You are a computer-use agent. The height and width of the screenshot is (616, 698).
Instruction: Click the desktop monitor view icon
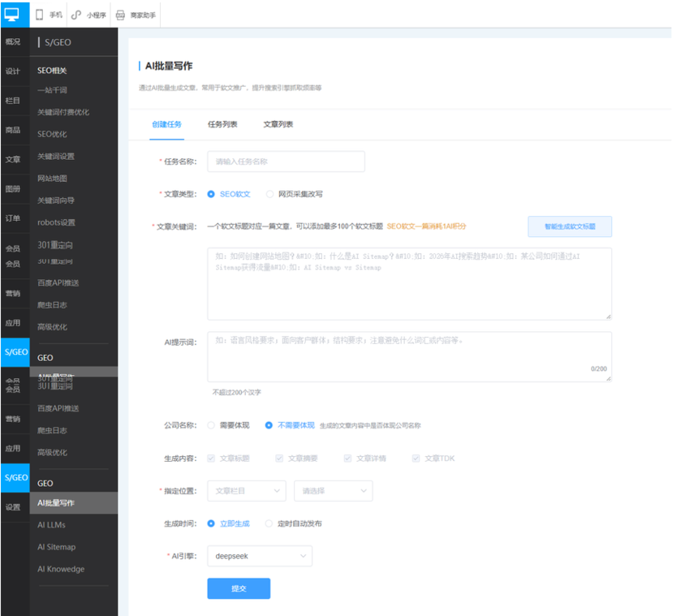point(12,15)
